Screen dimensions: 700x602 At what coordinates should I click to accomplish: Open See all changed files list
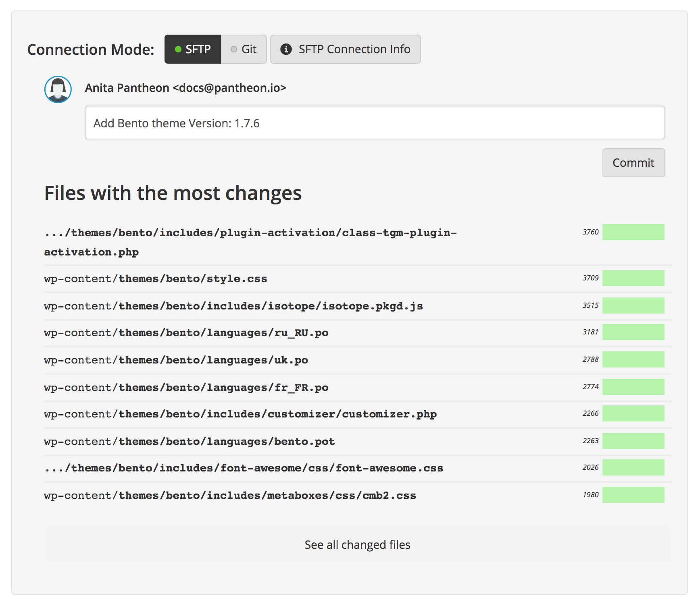358,544
